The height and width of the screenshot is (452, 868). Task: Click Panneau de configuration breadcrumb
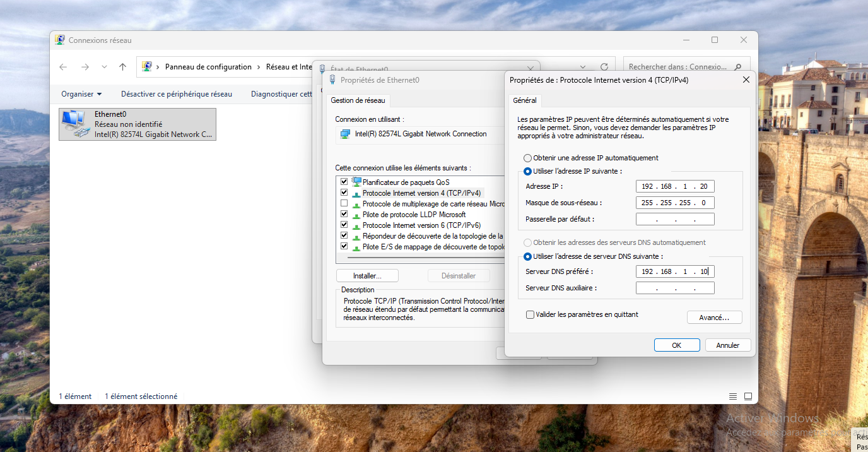pyautogui.click(x=208, y=67)
